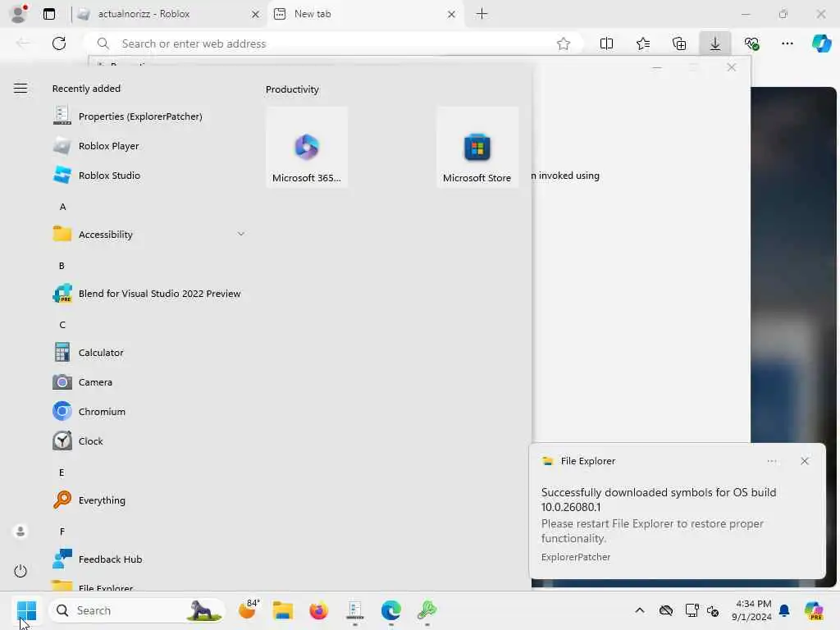Open the ExplorerPatcher Properties taskbar icon
This screenshot has height=630, width=840.
(354, 610)
